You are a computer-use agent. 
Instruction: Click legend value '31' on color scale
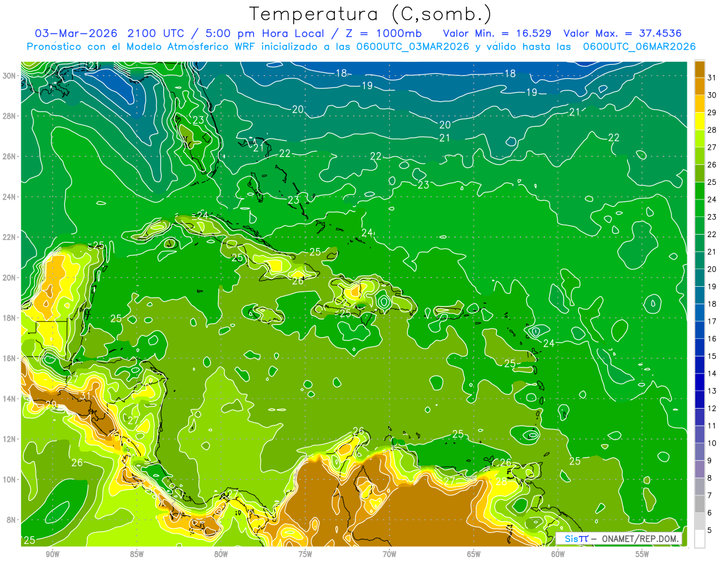click(x=712, y=78)
